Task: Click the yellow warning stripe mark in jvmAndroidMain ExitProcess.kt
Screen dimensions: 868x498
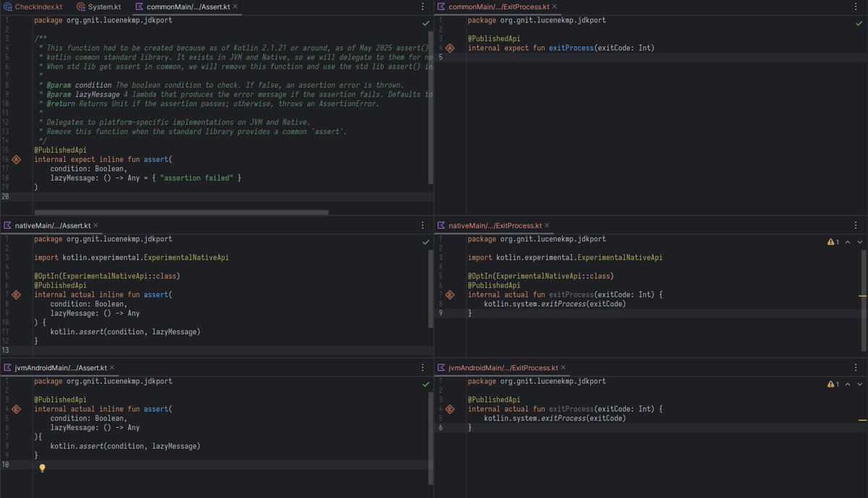Action: coord(862,420)
